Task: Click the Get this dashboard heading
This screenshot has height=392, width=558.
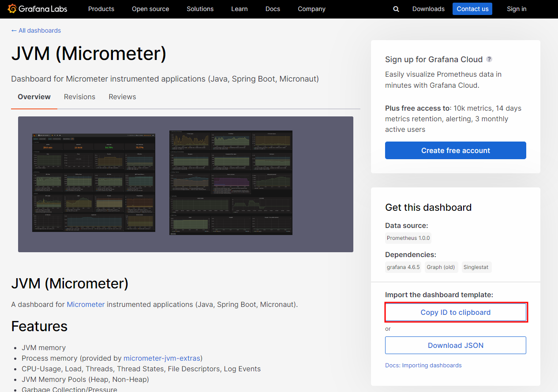Action: tap(428, 207)
